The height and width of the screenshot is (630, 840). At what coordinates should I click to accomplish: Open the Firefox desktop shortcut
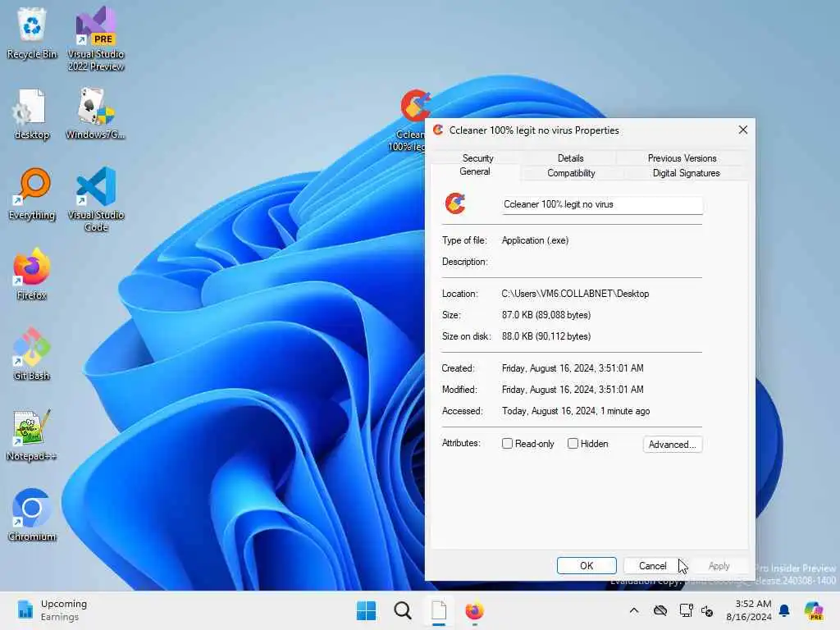[x=32, y=274]
